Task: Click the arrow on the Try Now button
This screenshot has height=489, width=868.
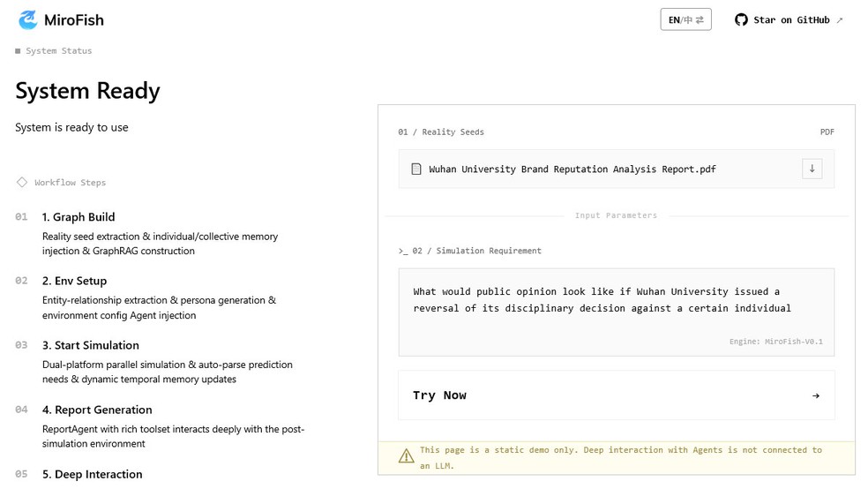Action: click(x=815, y=395)
